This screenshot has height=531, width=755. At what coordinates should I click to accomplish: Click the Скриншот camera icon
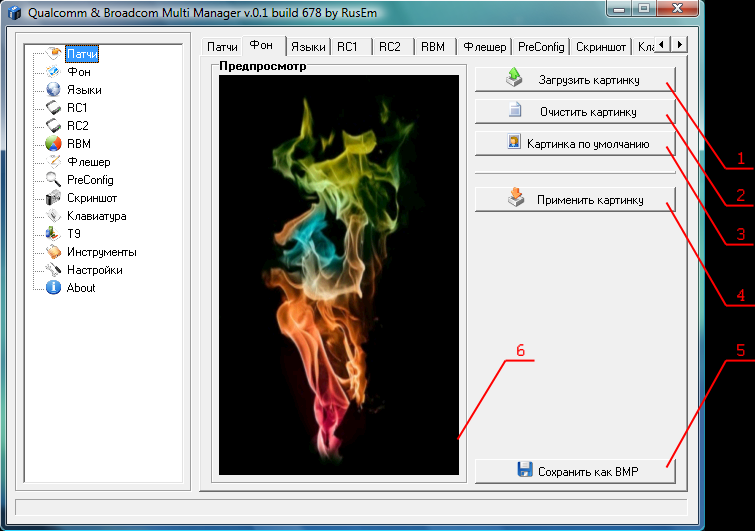tap(54, 198)
